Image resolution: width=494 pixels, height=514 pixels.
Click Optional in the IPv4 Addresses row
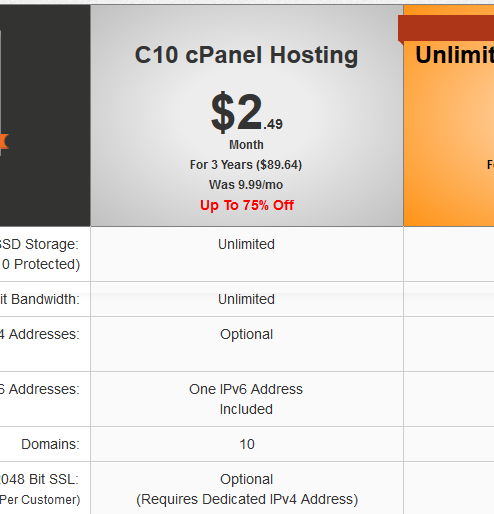point(246,334)
